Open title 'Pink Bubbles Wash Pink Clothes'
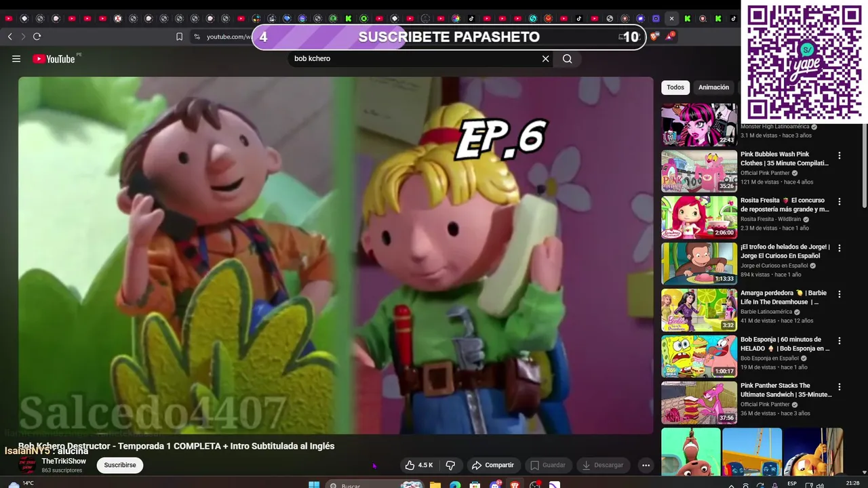This screenshot has height=488, width=868. click(x=785, y=159)
